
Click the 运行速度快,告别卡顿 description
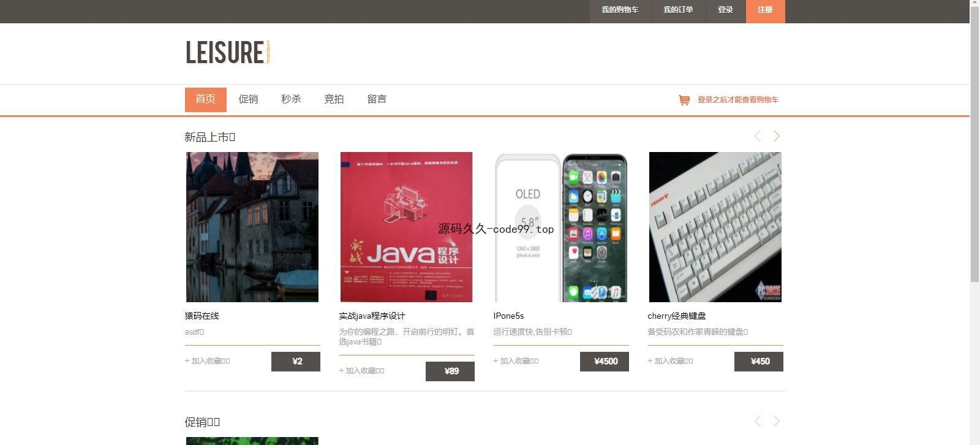pos(533,332)
